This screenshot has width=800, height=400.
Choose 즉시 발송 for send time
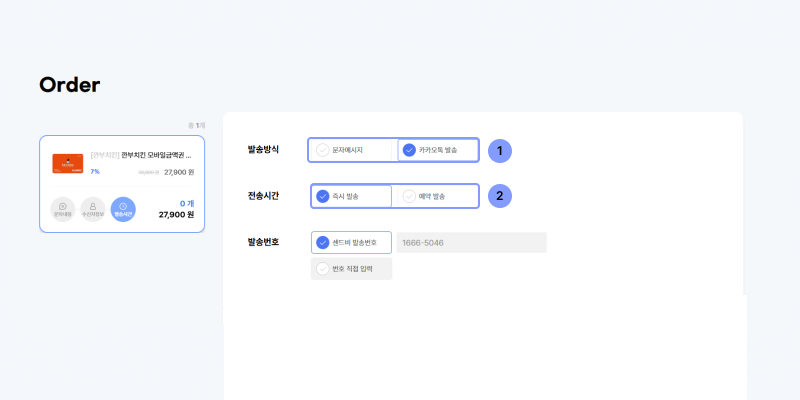[351, 196]
